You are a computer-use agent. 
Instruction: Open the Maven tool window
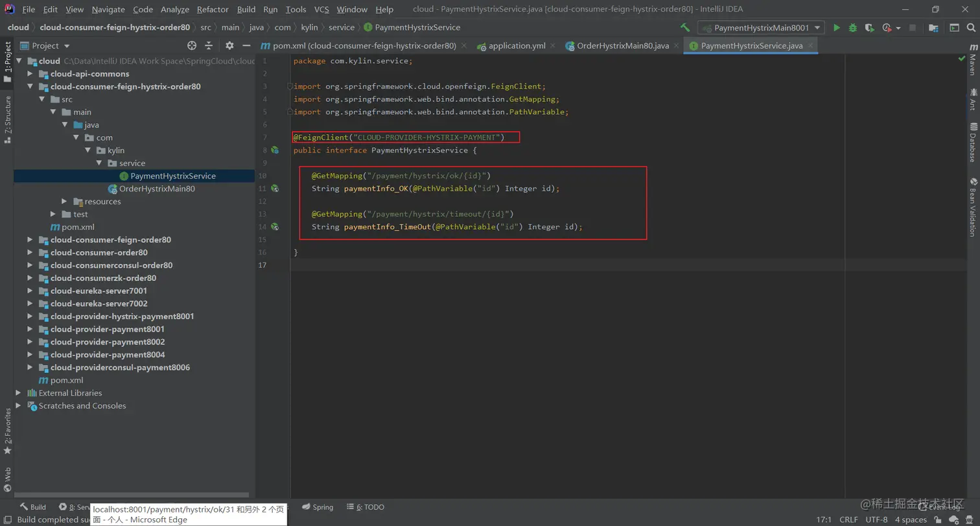[x=973, y=60]
